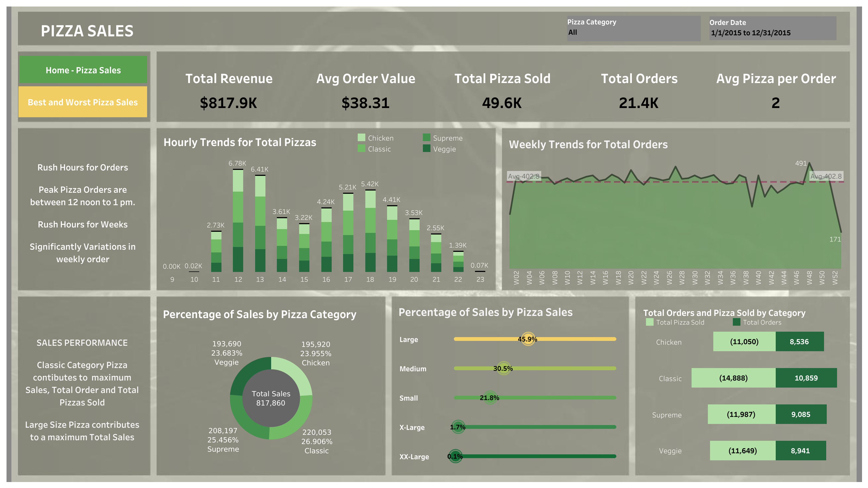868x488 pixels.
Task: Click the hour 12 bar labeled 6.78K
Action: 238,220
